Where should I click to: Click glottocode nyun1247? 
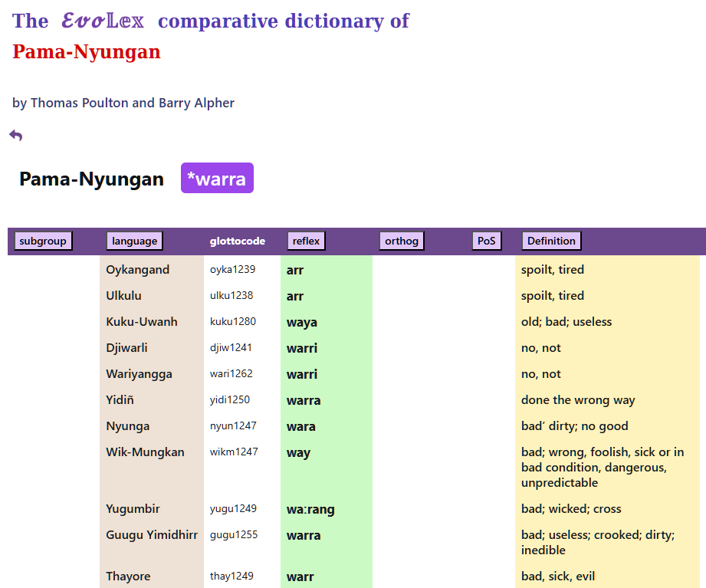coord(233,426)
